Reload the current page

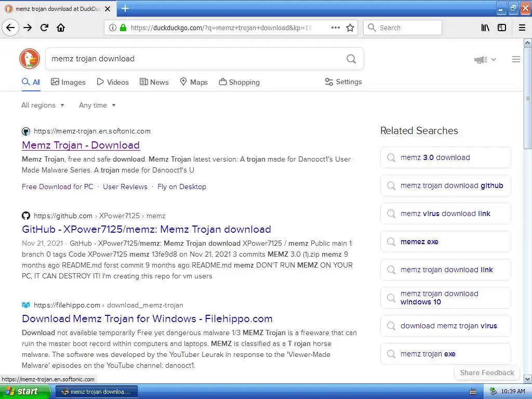(45, 28)
